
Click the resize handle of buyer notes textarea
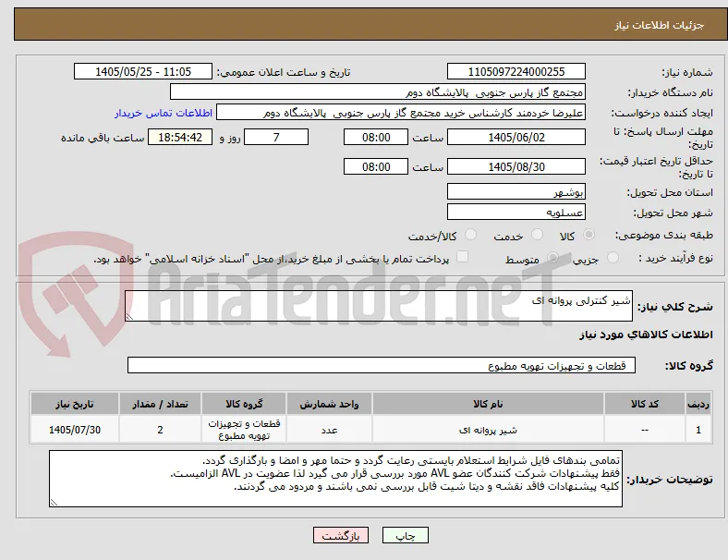click(54, 503)
